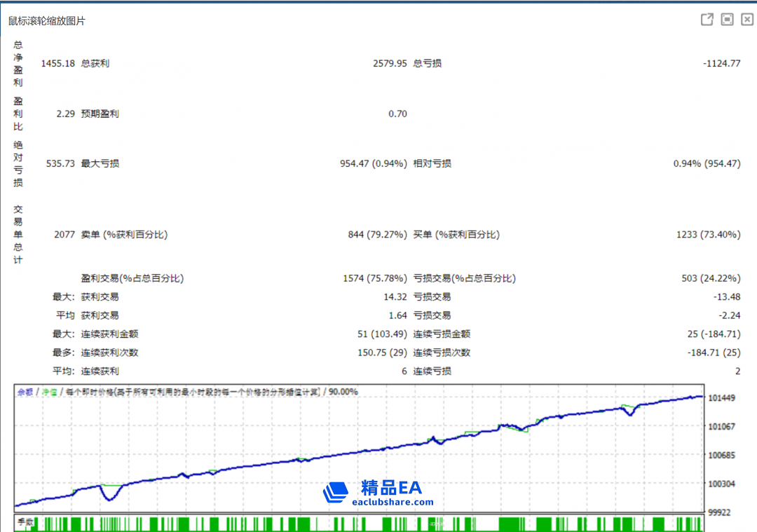Click the 精品EA blue logo icon
The height and width of the screenshot is (532, 757).
point(336,492)
